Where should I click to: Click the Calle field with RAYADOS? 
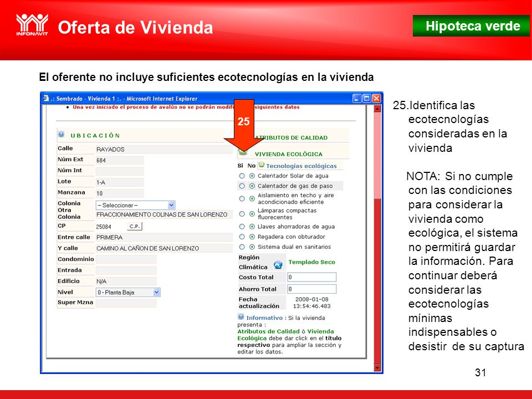(x=164, y=149)
